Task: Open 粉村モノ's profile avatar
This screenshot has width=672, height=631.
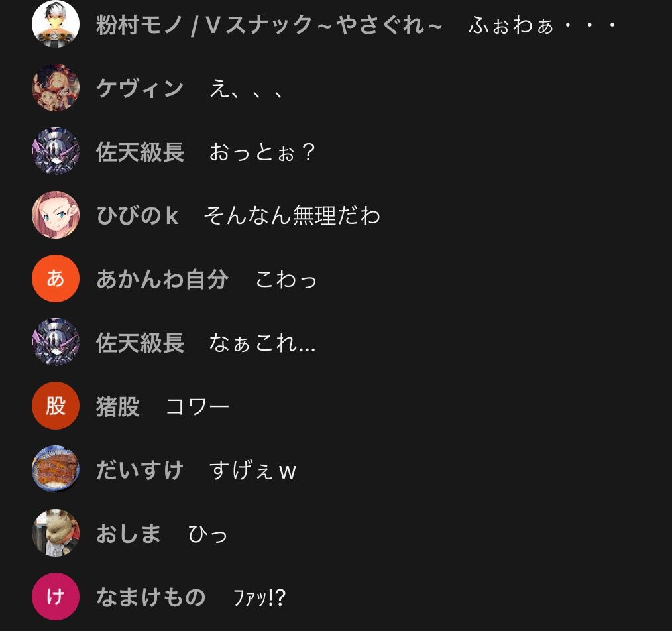Action: point(56,24)
